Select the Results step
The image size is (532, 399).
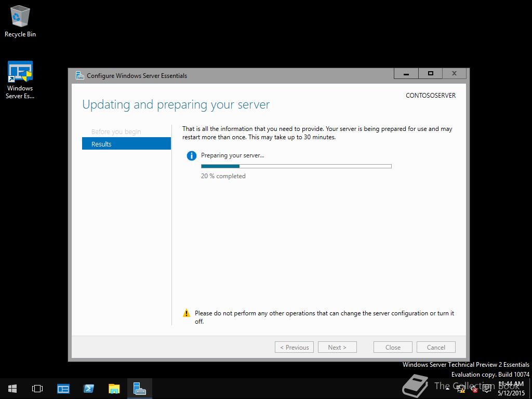[x=126, y=143]
